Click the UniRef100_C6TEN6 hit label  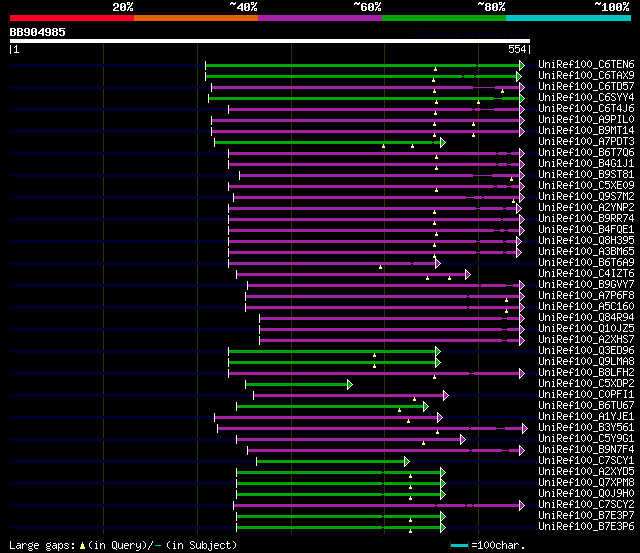(586, 64)
